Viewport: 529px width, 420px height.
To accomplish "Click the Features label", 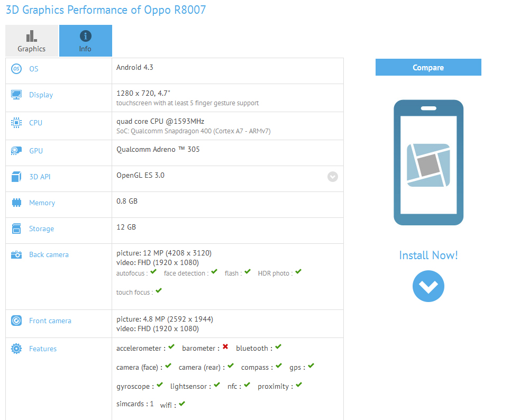I will (x=43, y=349).
